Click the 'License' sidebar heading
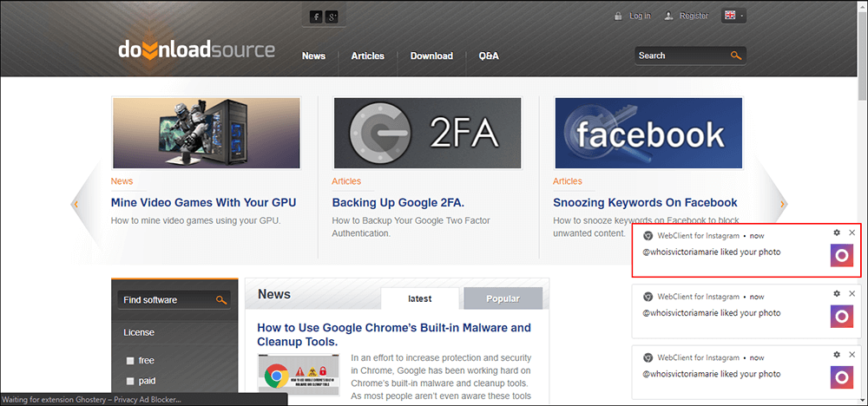This screenshot has width=868, height=406. click(x=139, y=333)
